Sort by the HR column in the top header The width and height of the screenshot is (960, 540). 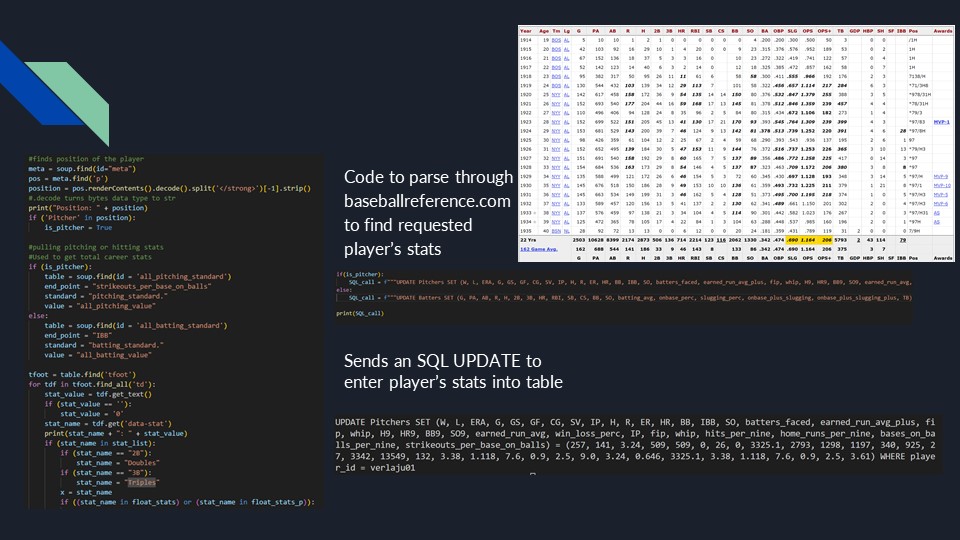[681, 31]
